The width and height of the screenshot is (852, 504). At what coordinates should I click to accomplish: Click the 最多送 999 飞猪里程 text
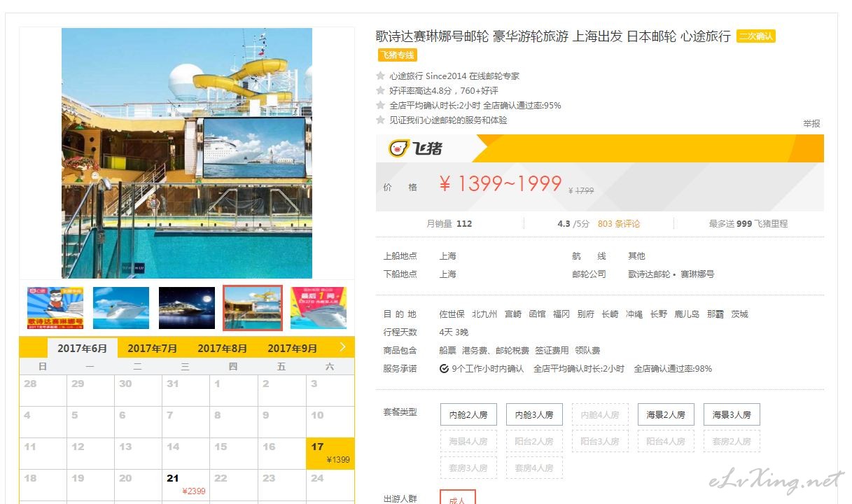748,224
